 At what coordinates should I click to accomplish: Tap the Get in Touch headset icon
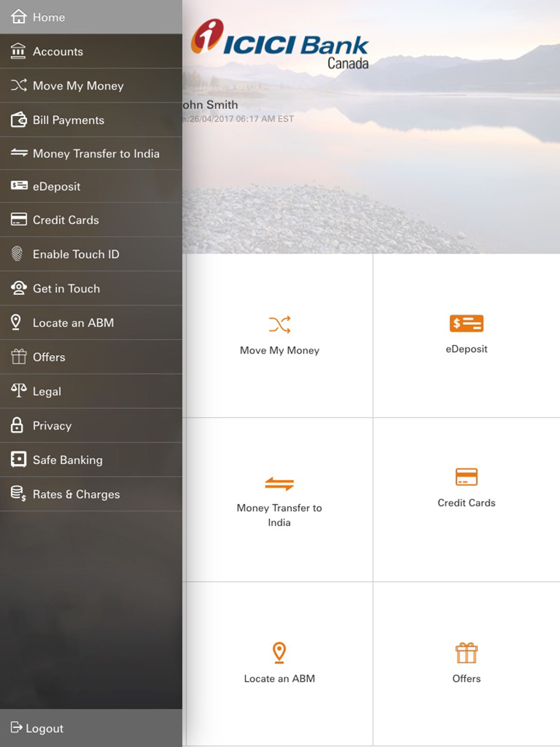[x=19, y=288]
